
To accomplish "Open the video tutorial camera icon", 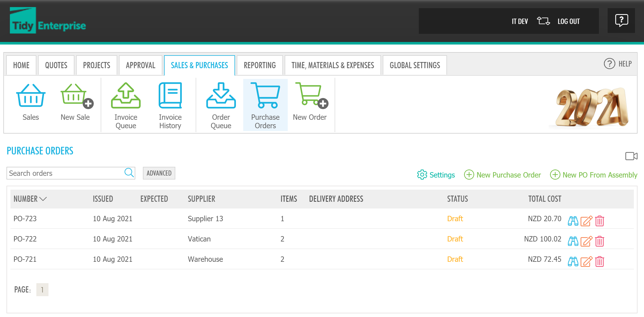I will [x=631, y=156].
